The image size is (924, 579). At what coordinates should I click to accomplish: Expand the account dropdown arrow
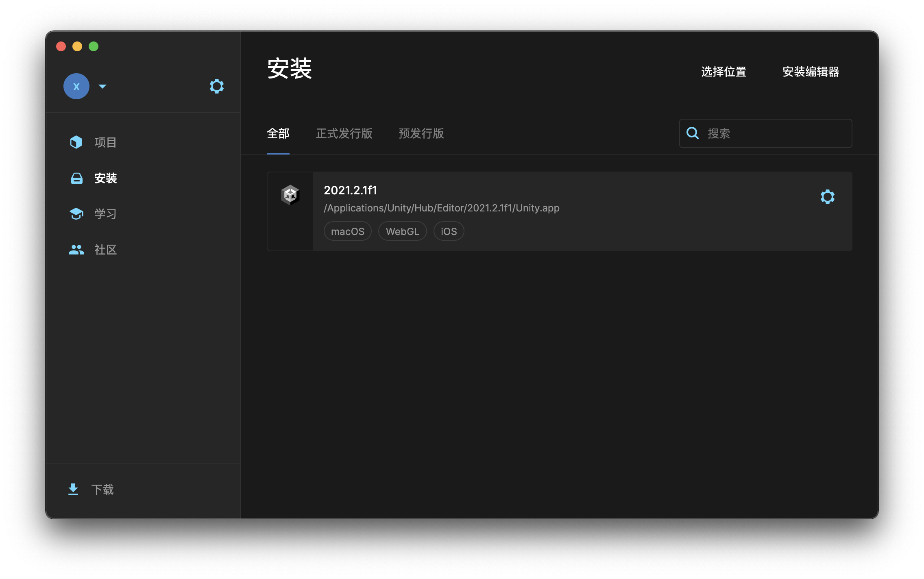pyautogui.click(x=102, y=86)
